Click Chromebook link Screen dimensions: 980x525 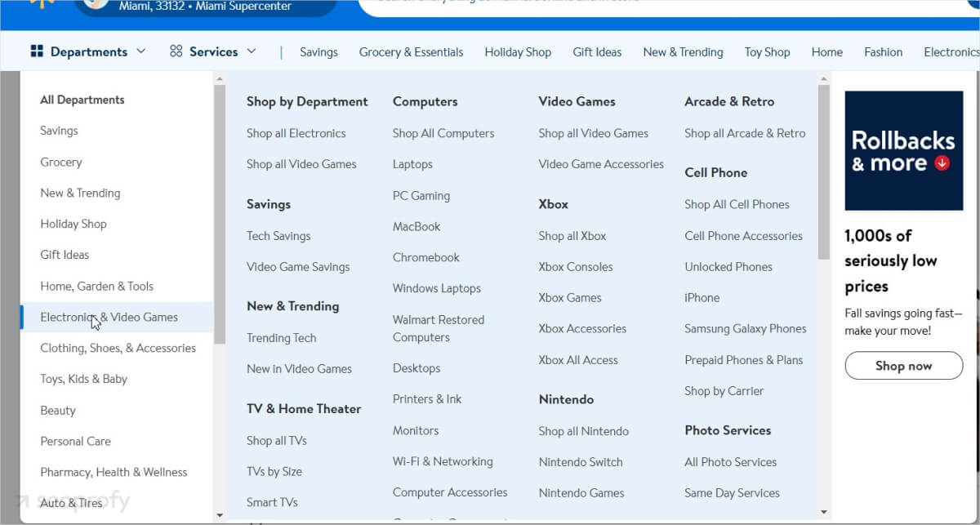(x=426, y=258)
